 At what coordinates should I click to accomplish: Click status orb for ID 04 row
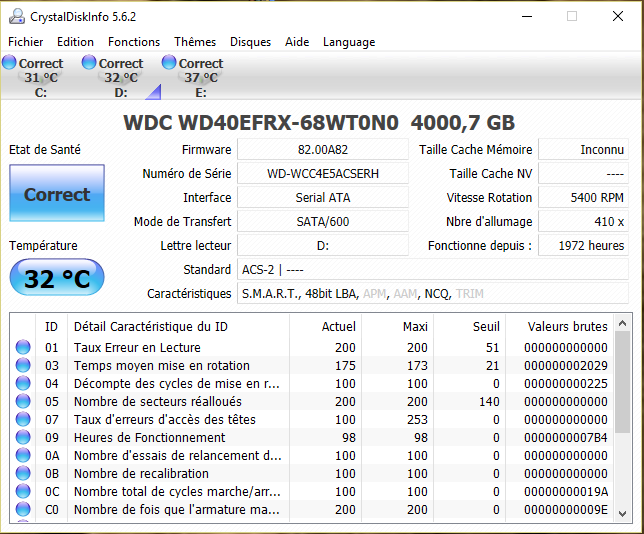tap(23, 384)
